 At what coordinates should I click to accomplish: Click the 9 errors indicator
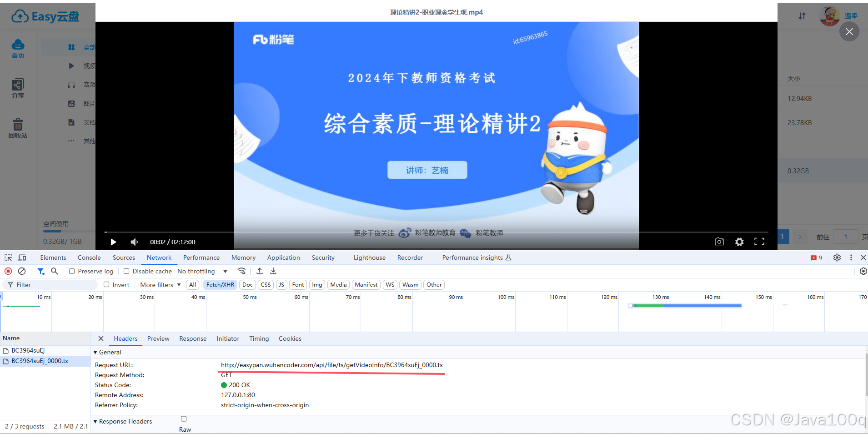click(817, 258)
